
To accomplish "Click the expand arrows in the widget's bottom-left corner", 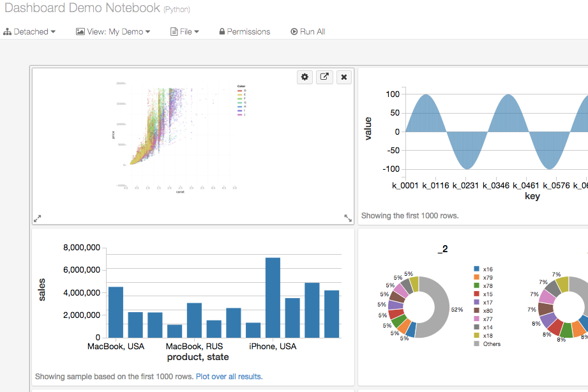I will (x=38, y=218).
